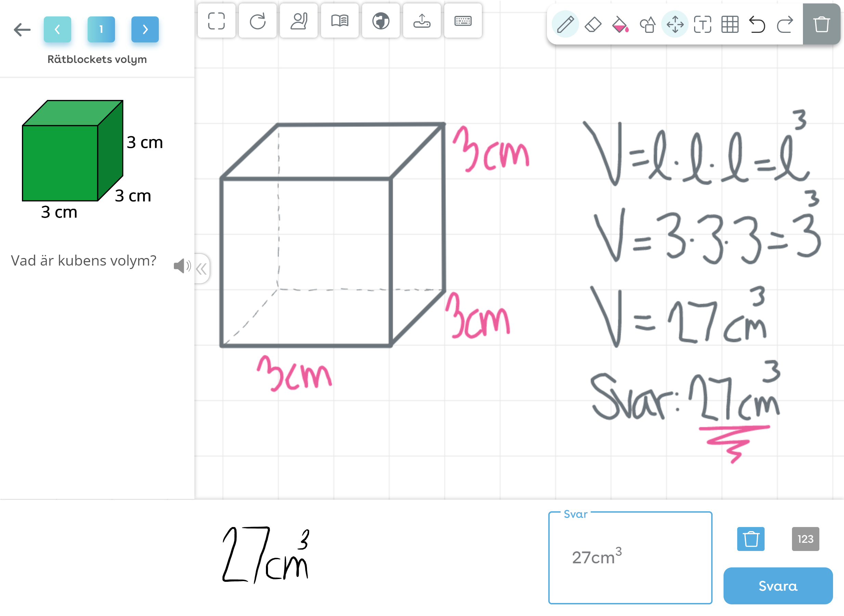Submit the answer with the Svara button
This screenshot has height=616, width=844.
[x=778, y=586]
